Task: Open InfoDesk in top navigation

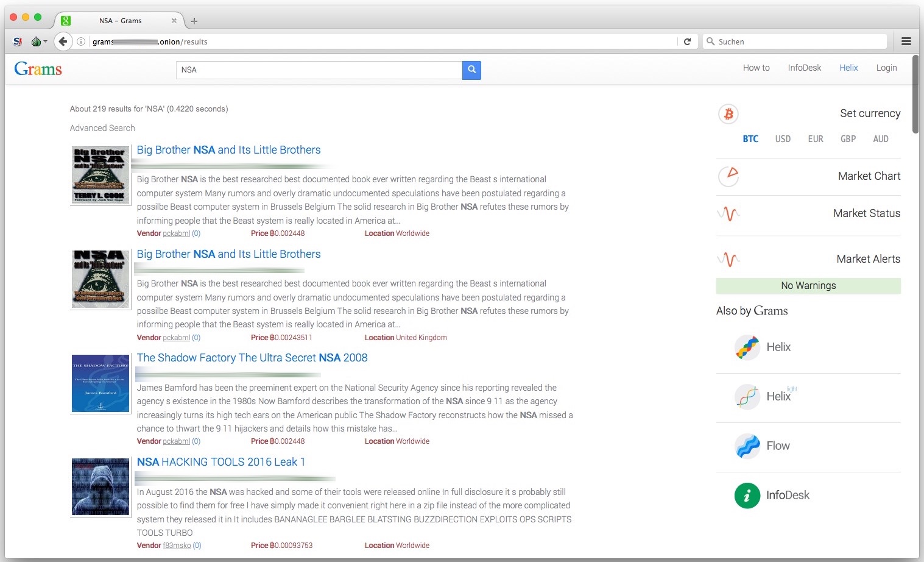Action: coord(804,68)
